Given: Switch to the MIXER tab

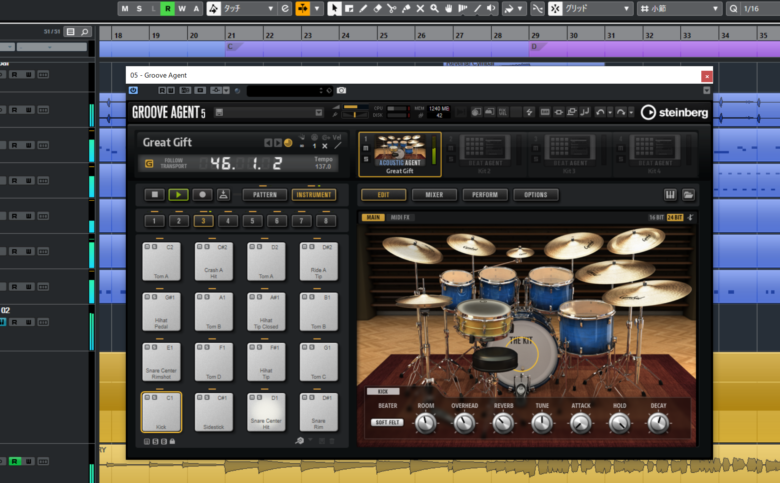Looking at the screenshot, I should pyautogui.click(x=434, y=195).
